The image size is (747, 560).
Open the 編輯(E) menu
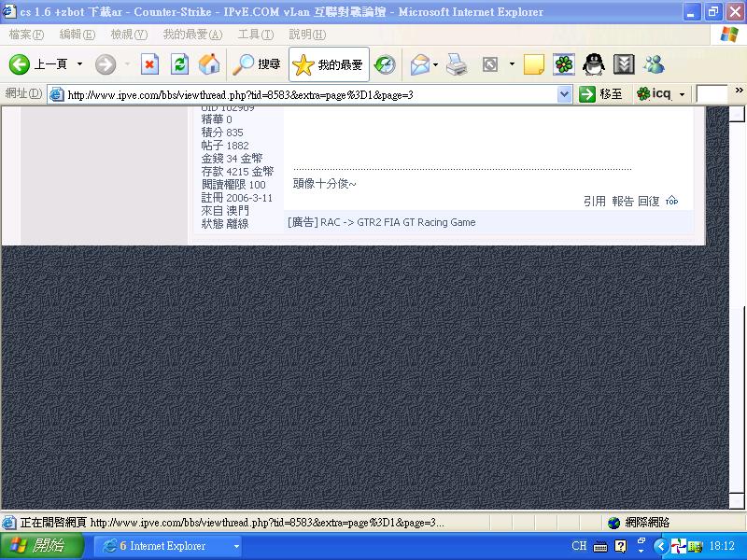coord(78,35)
